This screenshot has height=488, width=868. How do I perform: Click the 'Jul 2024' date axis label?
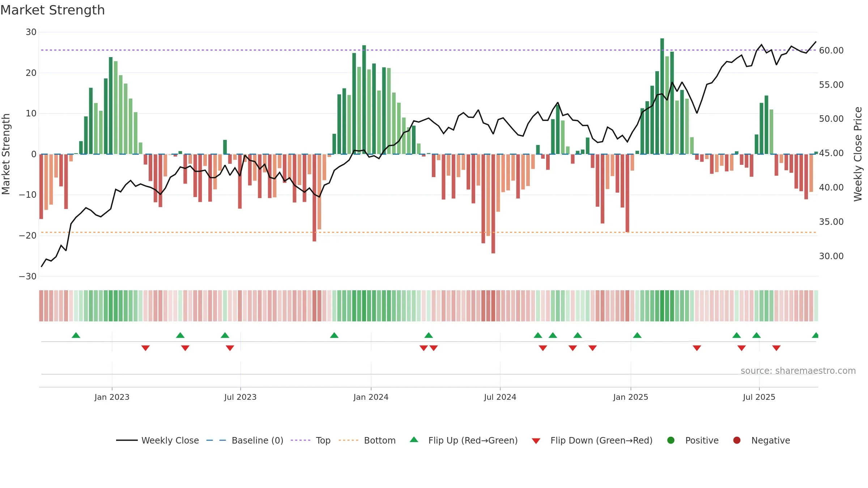click(500, 397)
